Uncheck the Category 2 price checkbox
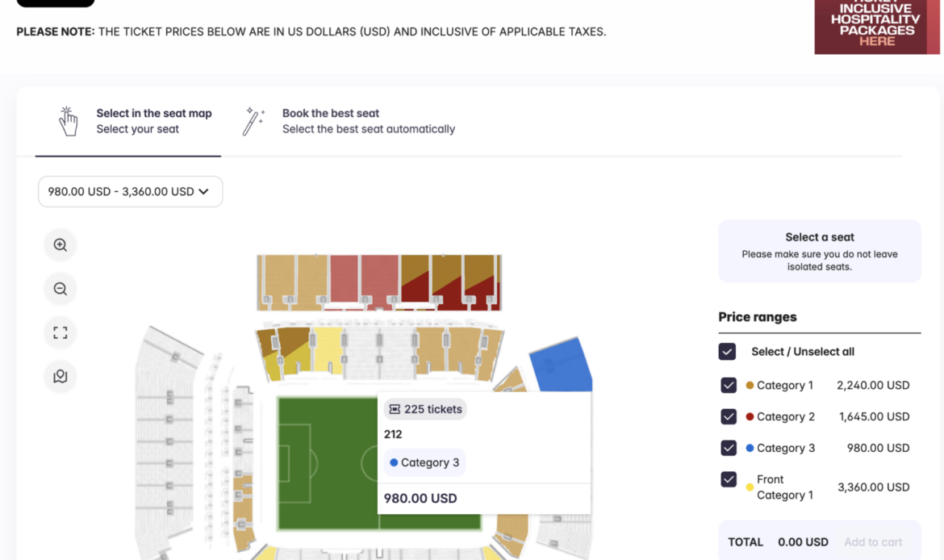The image size is (944, 560). click(729, 416)
